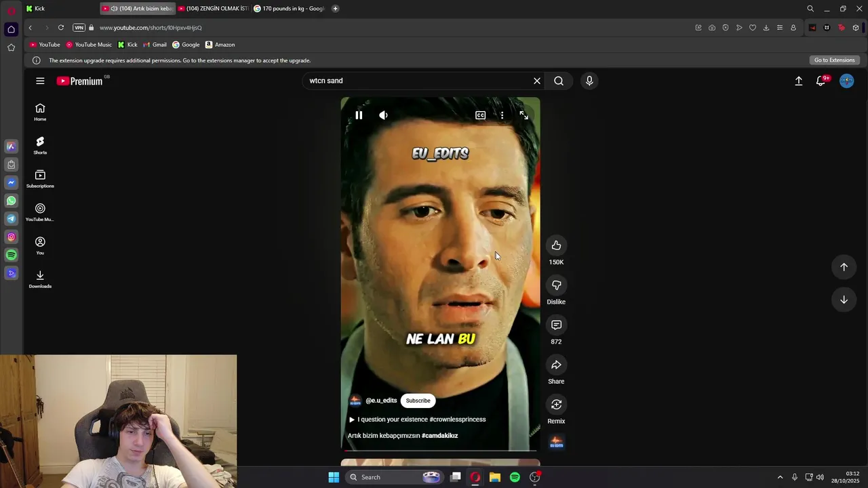Open the Windows Start menu

[334, 477]
